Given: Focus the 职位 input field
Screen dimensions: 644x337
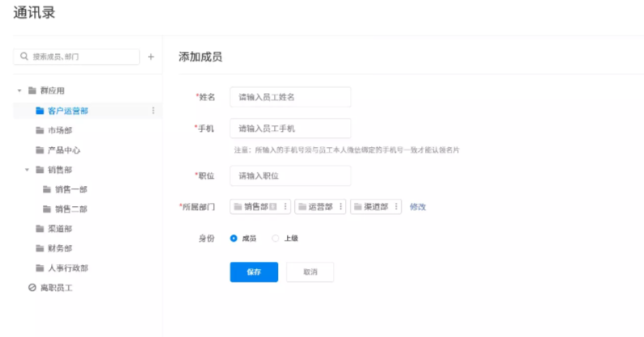Looking at the screenshot, I should pyautogui.click(x=290, y=176).
